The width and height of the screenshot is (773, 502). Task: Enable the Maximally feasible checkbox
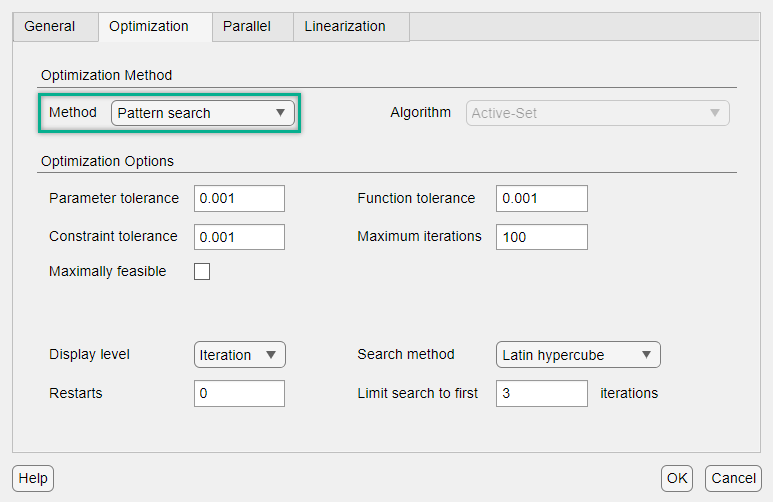click(202, 271)
